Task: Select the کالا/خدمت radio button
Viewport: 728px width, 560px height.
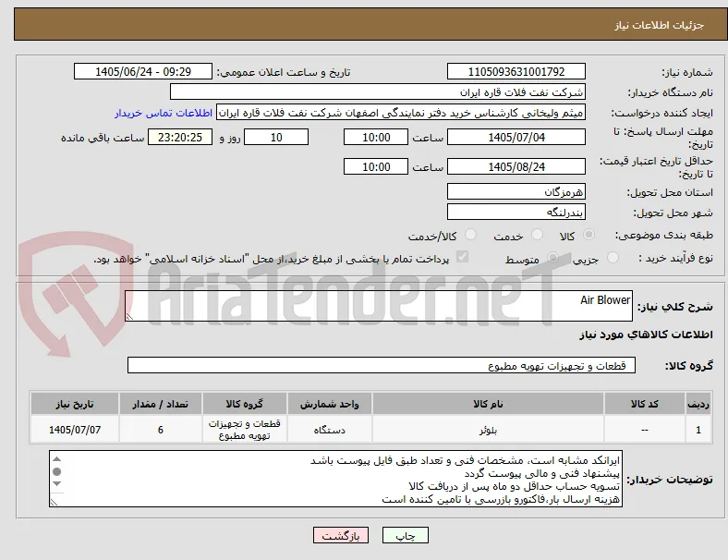Action: click(x=471, y=235)
